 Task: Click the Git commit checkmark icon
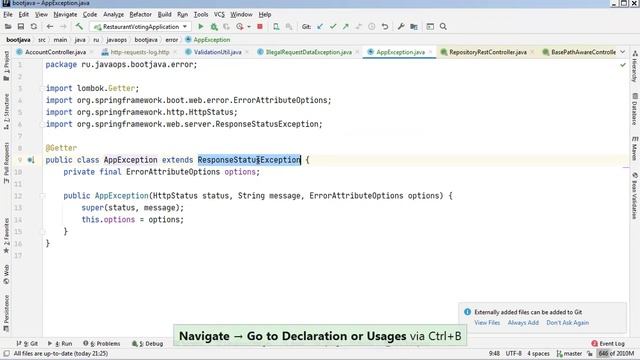tap(333, 27)
